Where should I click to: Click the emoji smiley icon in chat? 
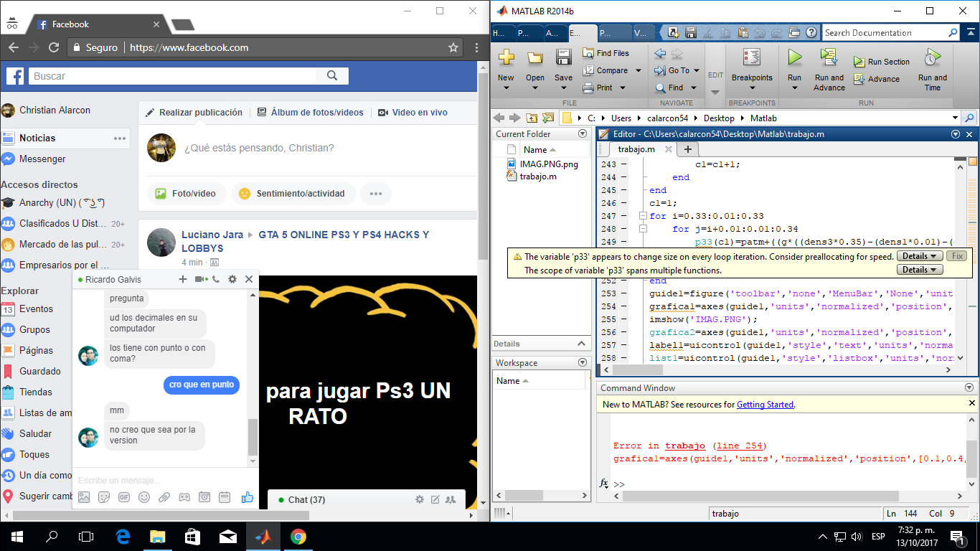(144, 496)
